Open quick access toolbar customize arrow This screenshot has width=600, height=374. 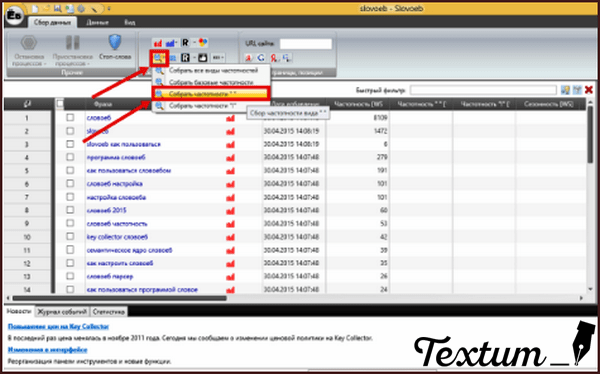(x=109, y=8)
